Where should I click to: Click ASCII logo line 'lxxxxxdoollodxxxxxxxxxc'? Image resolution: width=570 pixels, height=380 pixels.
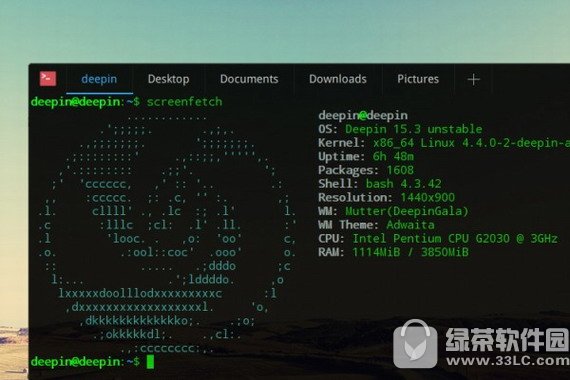[140, 293]
